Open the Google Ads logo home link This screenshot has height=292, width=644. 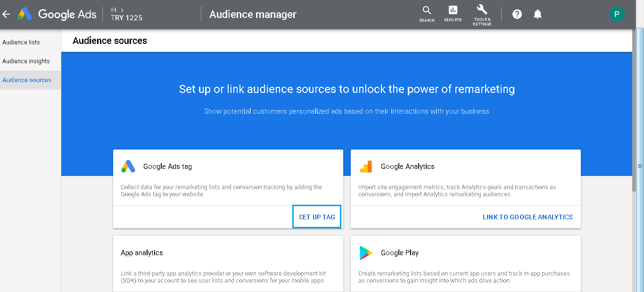[57, 14]
